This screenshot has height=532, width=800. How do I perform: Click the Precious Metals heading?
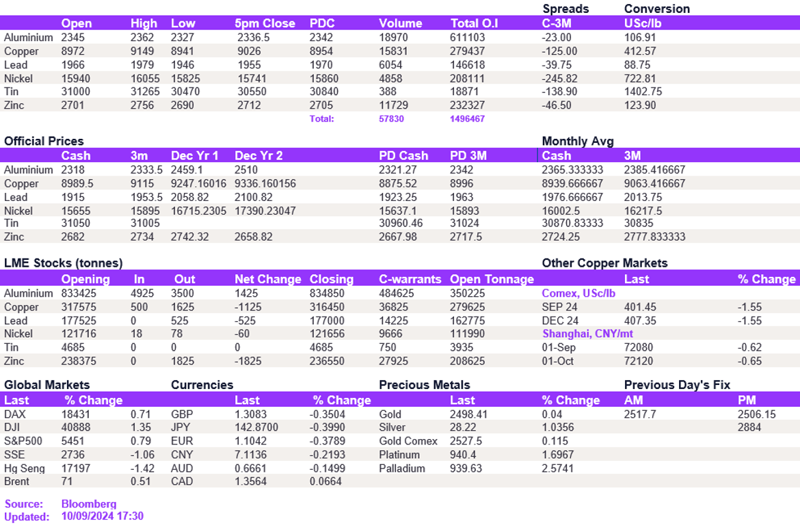click(x=425, y=385)
